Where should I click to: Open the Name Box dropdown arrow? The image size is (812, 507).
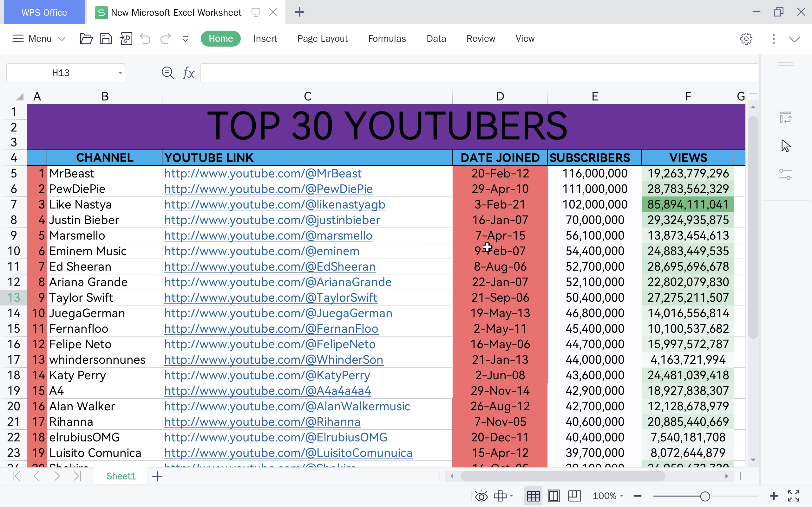(120, 73)
